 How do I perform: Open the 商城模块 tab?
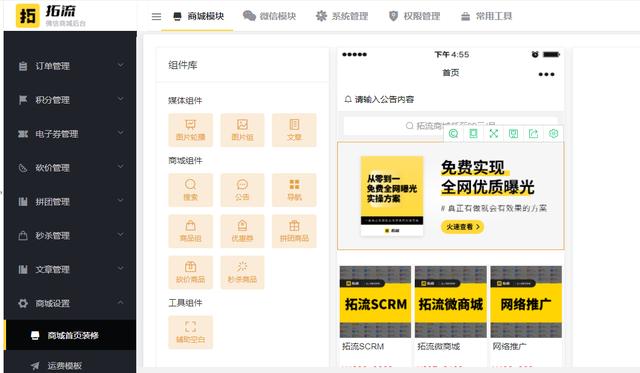pos(199,16)
